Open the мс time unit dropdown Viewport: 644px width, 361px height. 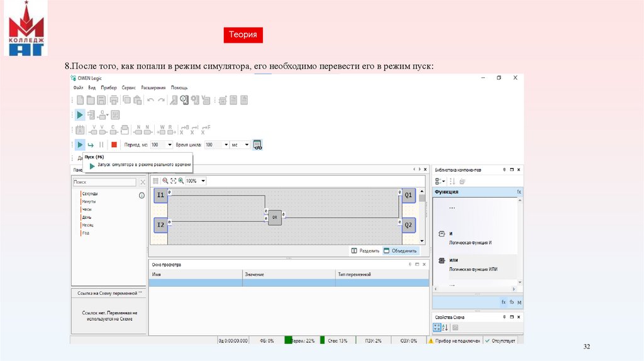pos(247,145)
